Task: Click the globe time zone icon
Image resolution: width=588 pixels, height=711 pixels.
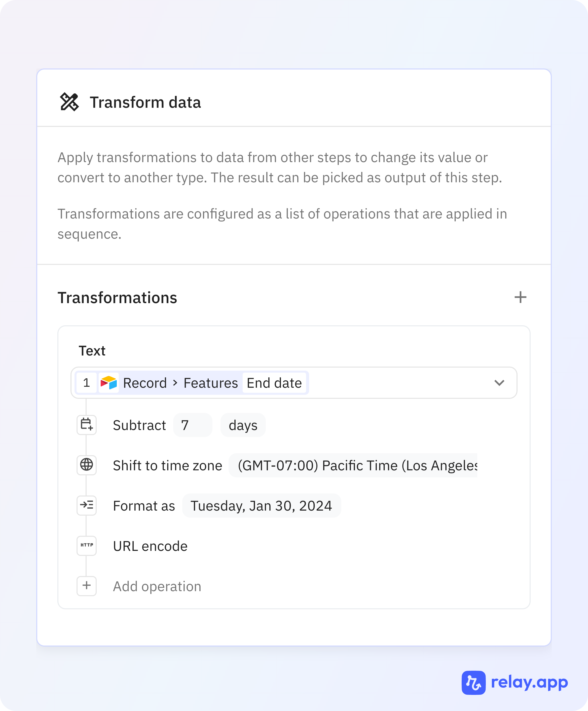Action: pos(87,465)
